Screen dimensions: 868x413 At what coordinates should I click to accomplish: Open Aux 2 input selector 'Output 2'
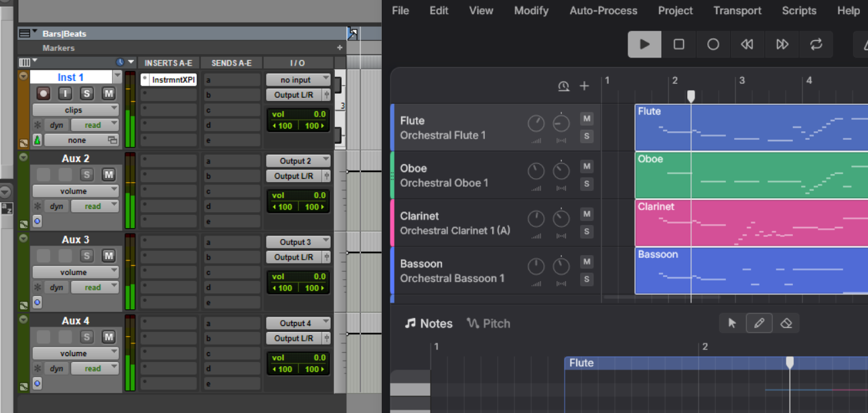[x=298, y=161]
